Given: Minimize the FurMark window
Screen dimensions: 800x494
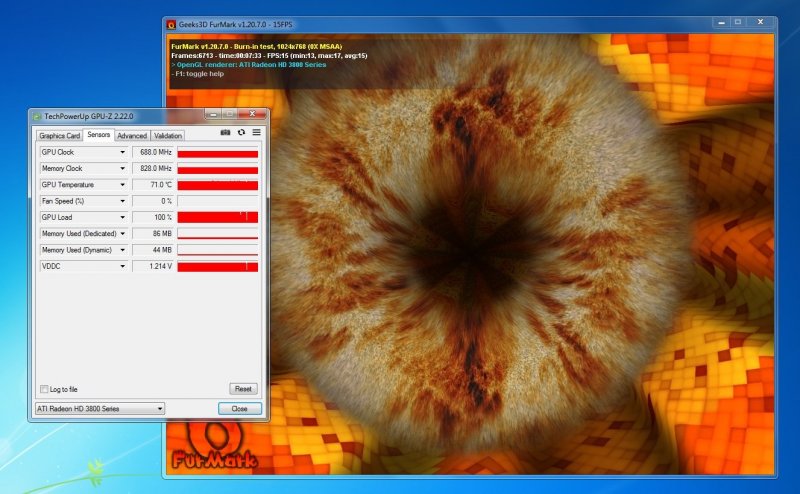Looking at the screenshot, I should coord(720,21).
